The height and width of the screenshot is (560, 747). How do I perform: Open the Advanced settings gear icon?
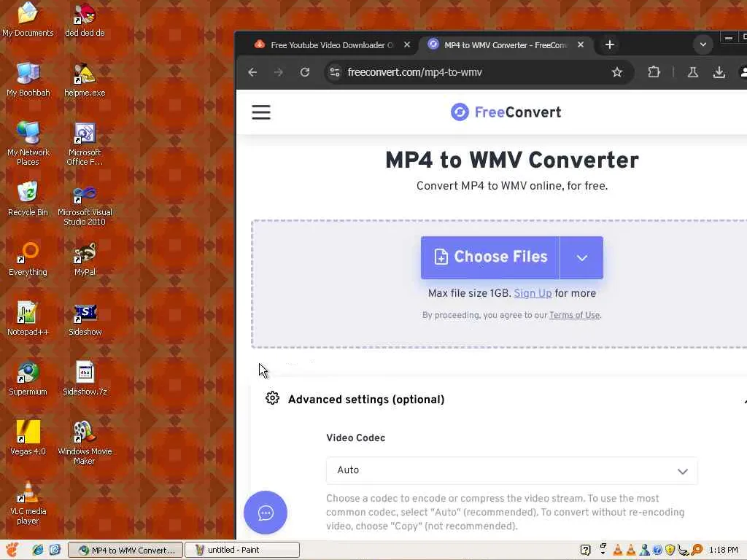tap(273, 398)
